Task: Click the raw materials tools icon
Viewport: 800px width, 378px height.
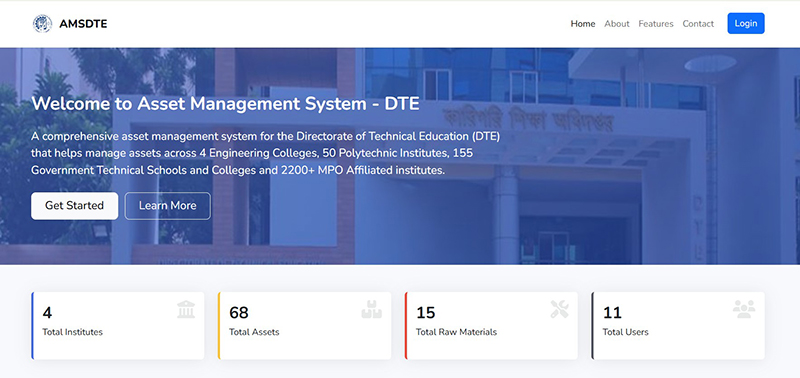Action: [x=560, y=309]
